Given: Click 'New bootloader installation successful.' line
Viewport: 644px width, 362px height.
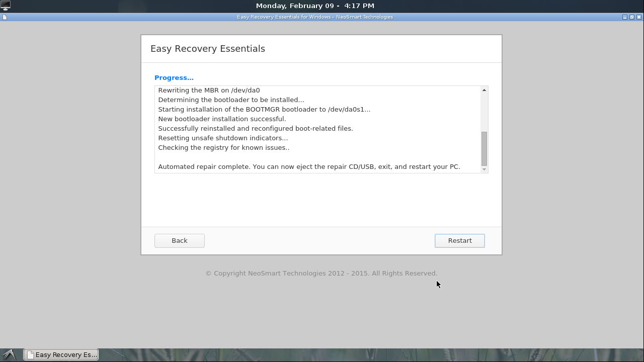Looking at the screenshot, I should pyautogui.click(x=222, y=119).
